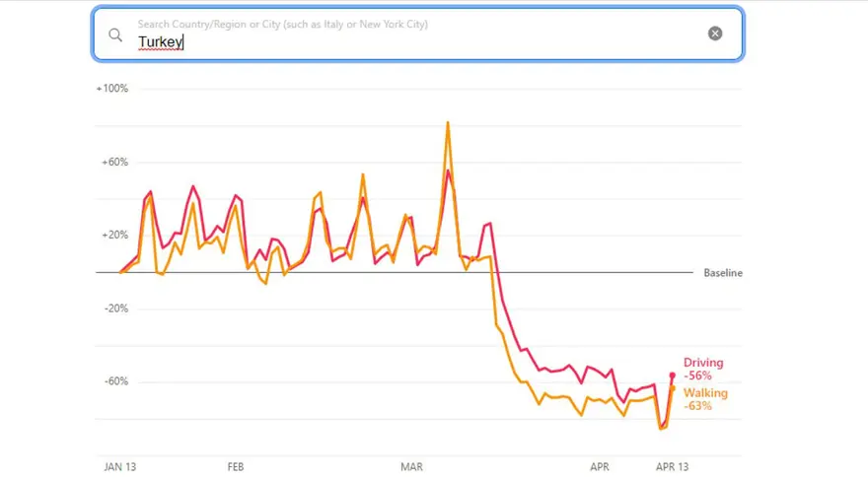Click the orange Walking endpoint dot
The image size is (868, 480).
(673, 388)
